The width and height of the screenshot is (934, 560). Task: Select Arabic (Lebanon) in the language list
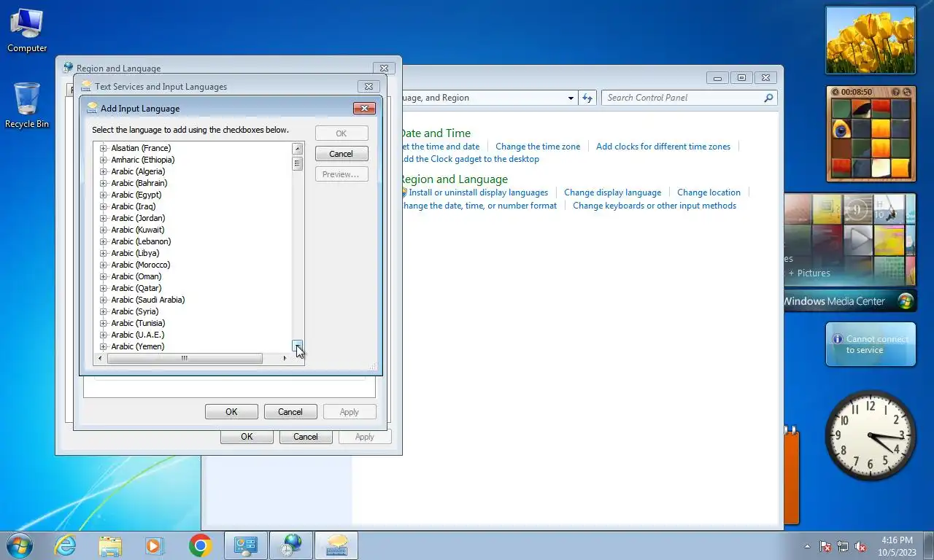pos(141,241)
